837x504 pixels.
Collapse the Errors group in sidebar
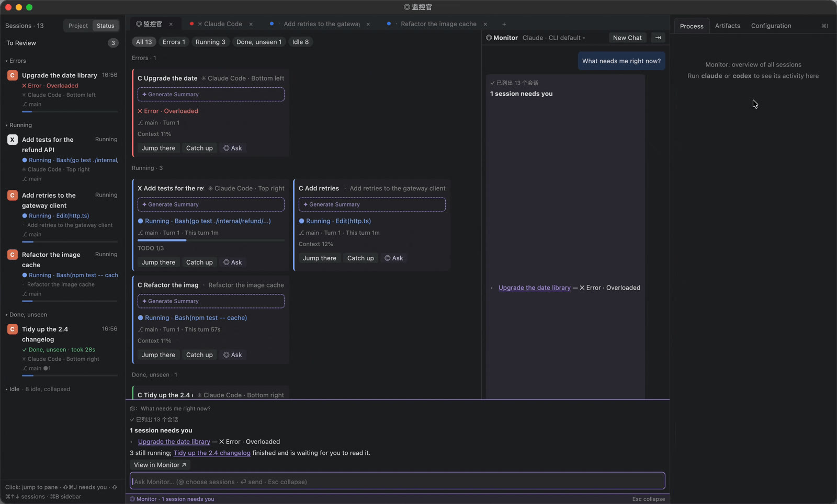(x=16, y=61)
